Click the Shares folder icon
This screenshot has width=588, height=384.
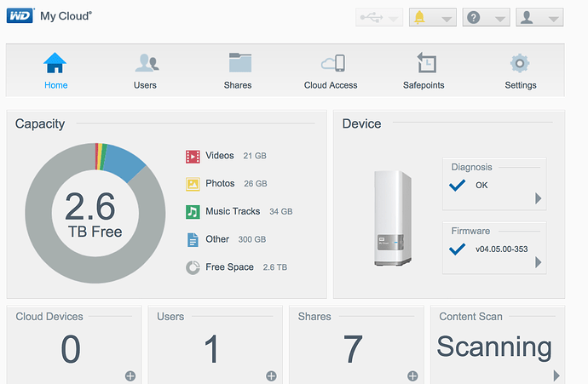point(240,62)
